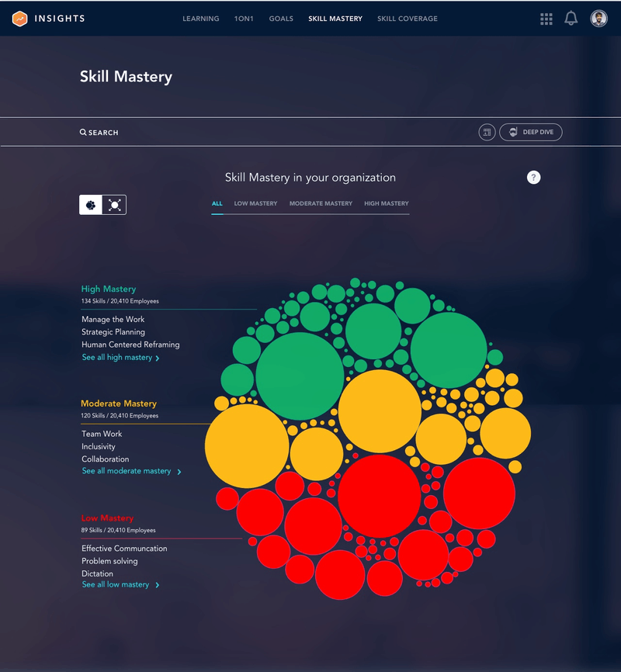This screenshot has height=672, width=621.
Task: Open the Skill Mastery nav item
Action: 335,19
